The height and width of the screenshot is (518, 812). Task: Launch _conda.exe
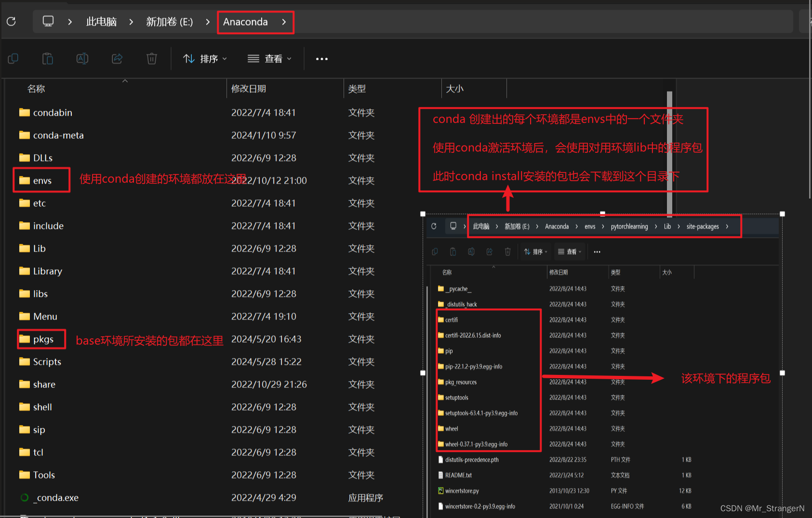point(55,497)
